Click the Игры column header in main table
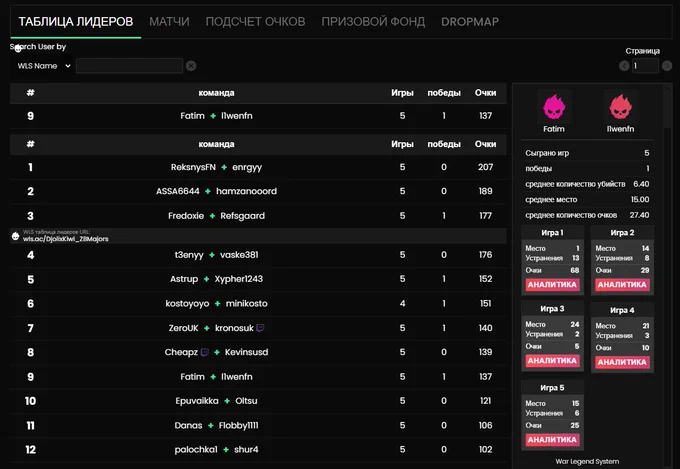Screen dimensions: 680x469 pos(402,144)
